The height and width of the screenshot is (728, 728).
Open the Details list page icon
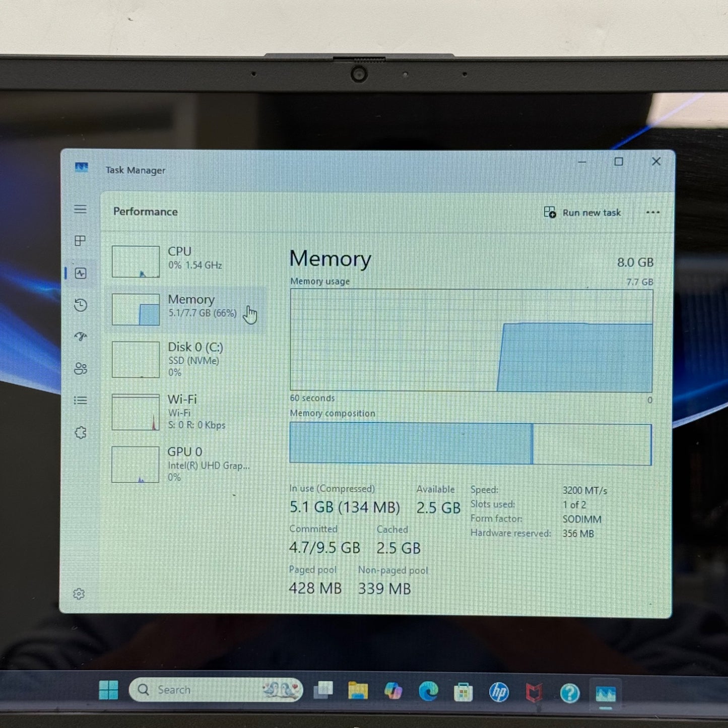click(x=81, y=401)
